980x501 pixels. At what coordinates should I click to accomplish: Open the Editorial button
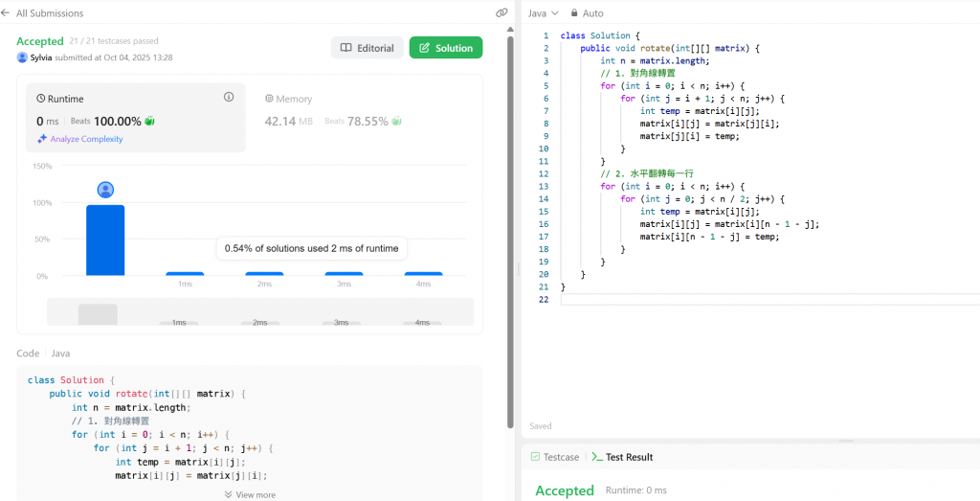click(x=367, y=48)
